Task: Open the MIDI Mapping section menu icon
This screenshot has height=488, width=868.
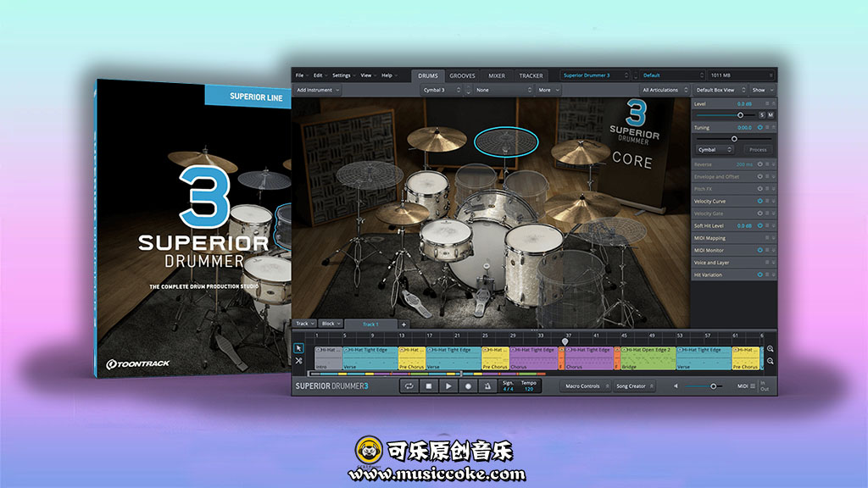Action: pyautogui.click(x=767, y=238)
